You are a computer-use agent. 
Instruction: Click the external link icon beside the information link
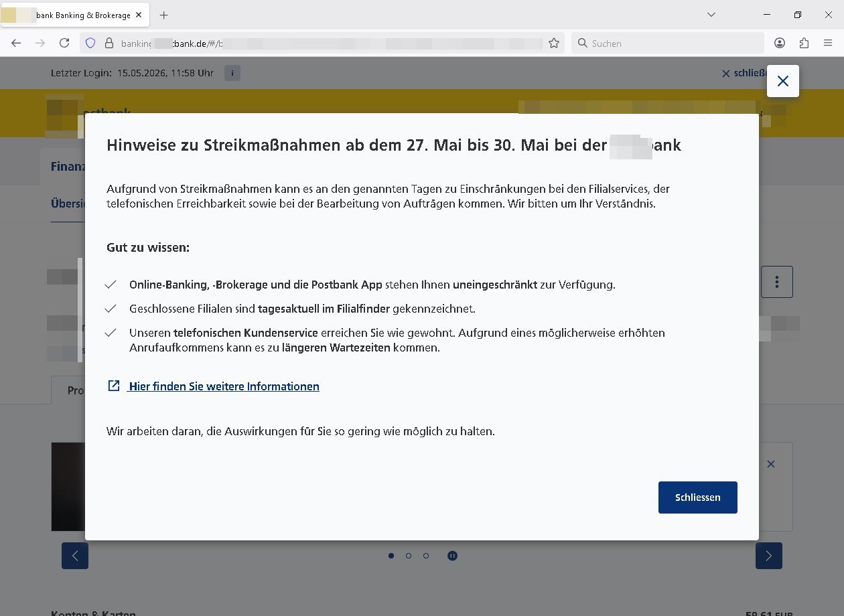point(114,386)
